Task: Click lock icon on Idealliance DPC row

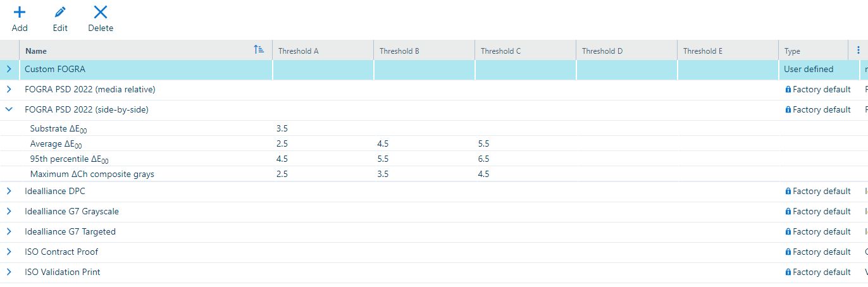Action: [x=788, y=192]
